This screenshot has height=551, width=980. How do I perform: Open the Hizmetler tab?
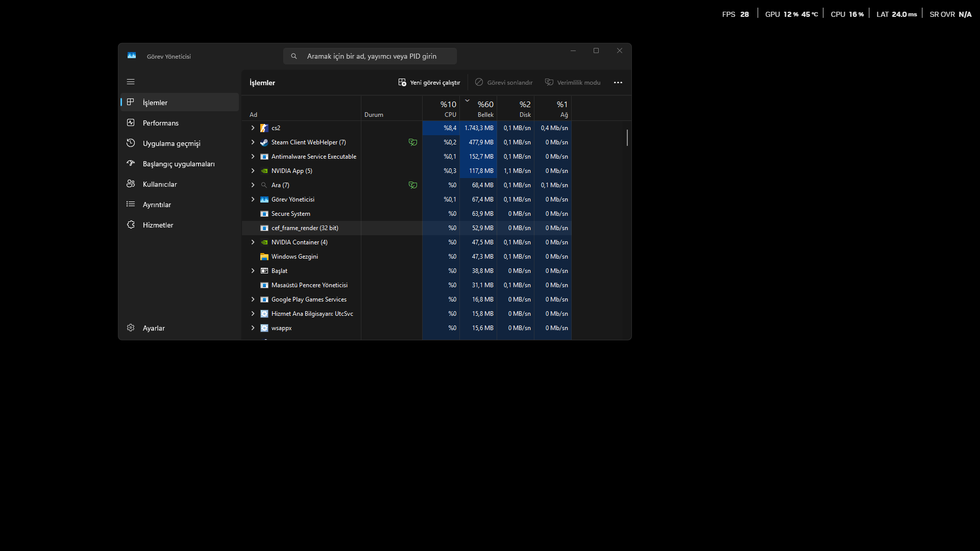[x=180, y=225]
